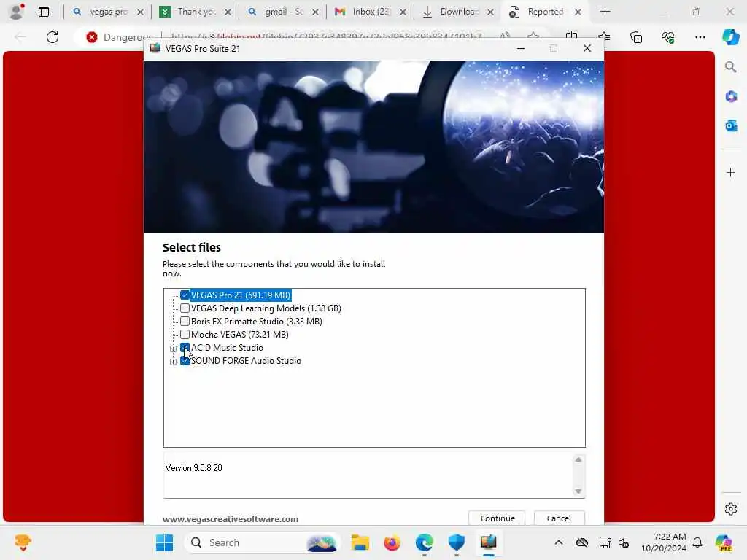The image size is (747, 560).
Task: Open the Windows Start menu
Action: click(164, 542)
